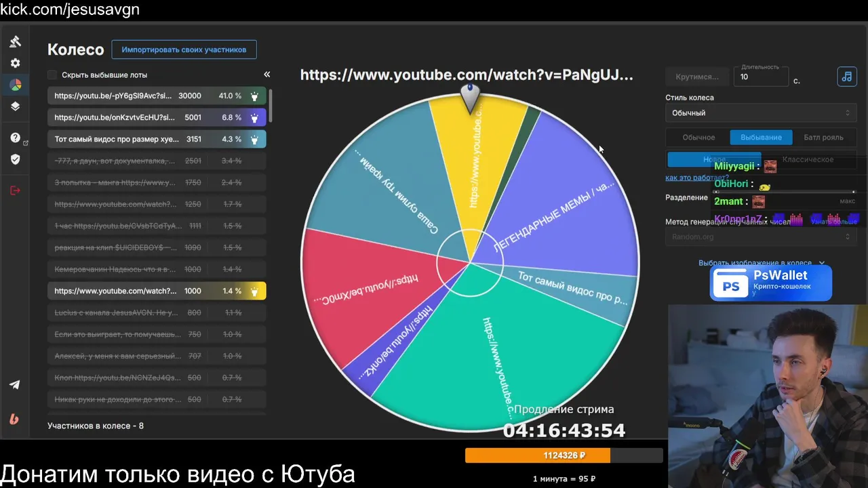Select the wheel pie-chart sidebar icon
Image resolution: width=868 pixels, height=488 pixels.
[15, 85]
